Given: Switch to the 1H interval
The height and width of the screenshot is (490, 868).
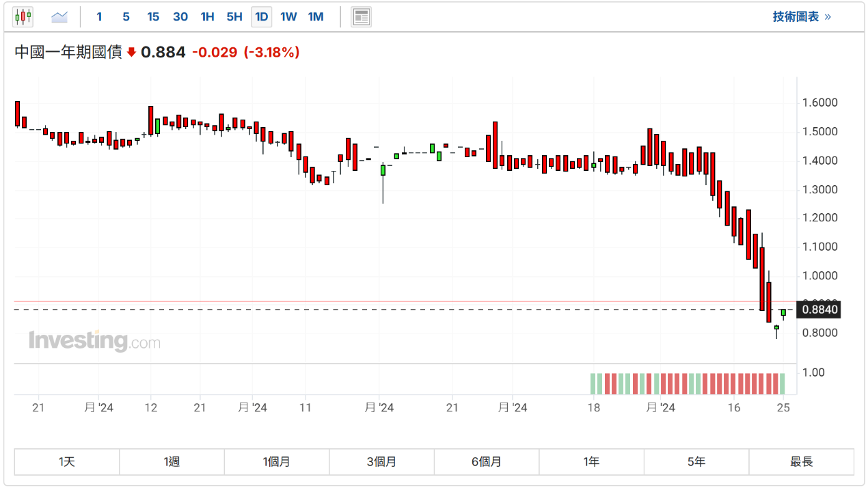Looking at the screenshot, I should click(207, 16).
